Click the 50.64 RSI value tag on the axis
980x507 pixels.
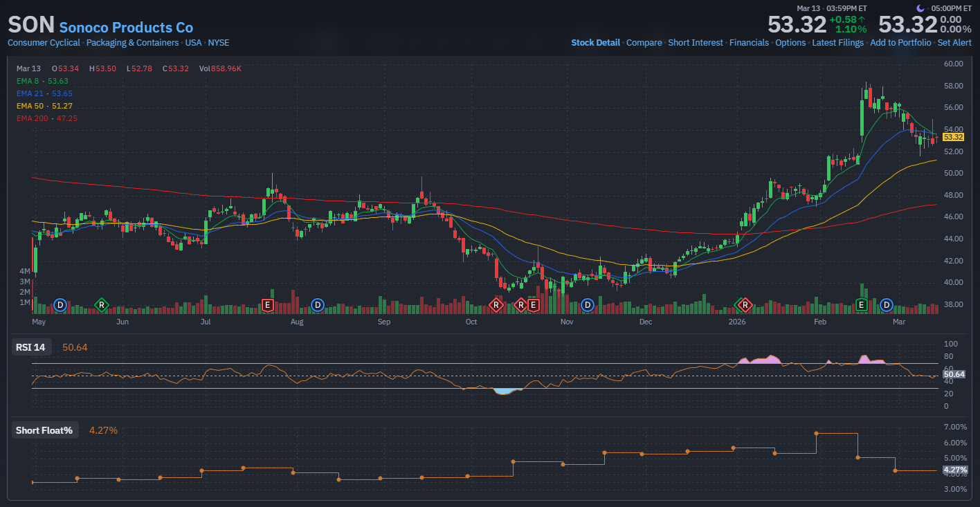[x=954, y=374]
